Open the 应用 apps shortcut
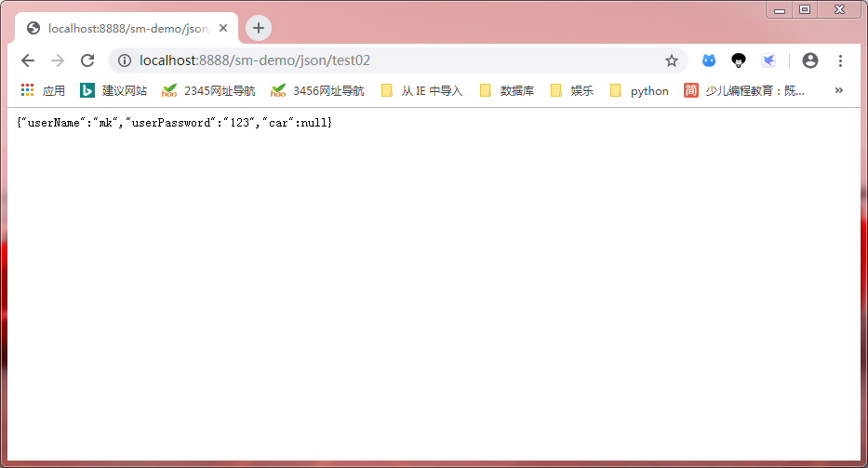 (43, 90)
